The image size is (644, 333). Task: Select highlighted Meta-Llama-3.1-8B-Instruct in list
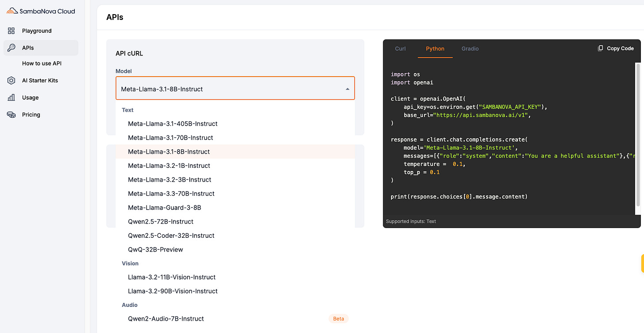(235, 151)
